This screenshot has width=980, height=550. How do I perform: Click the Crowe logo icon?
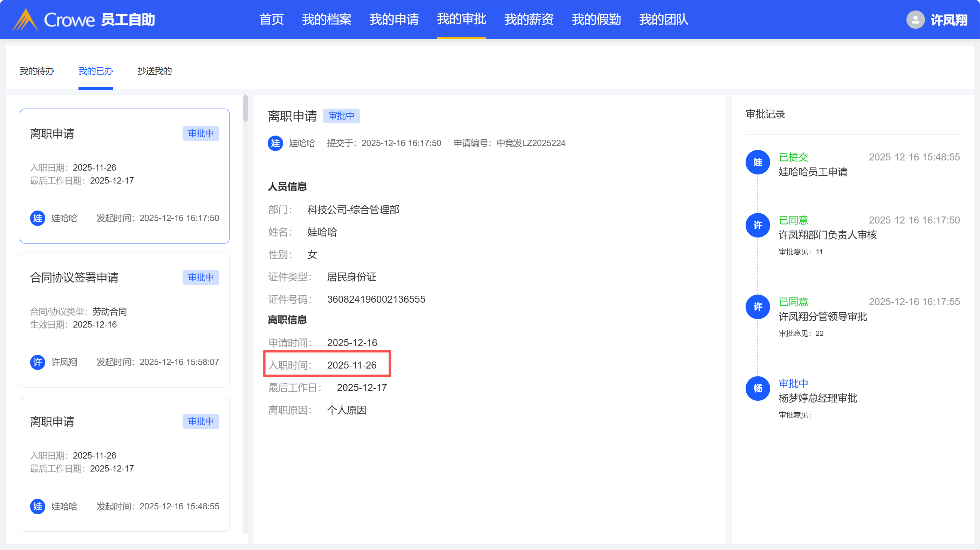click(25, 20)
